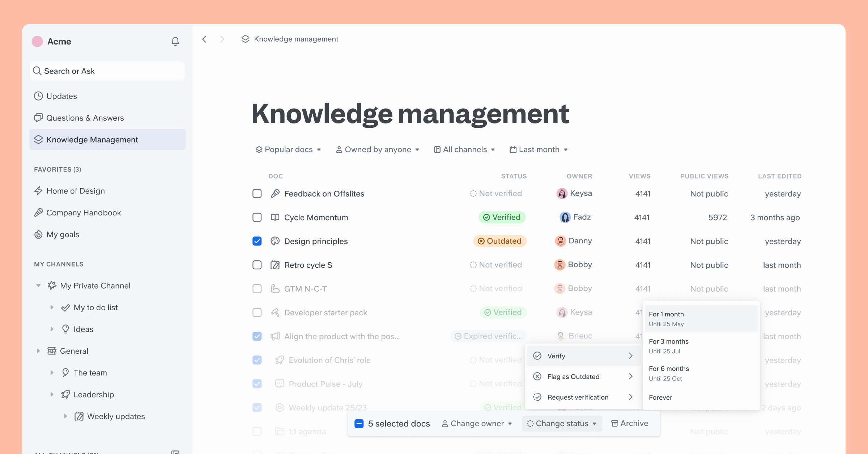Screen dimensions: 868x454
Task: Click the Home of Design lightning icon
Action: tap(38, 191)
